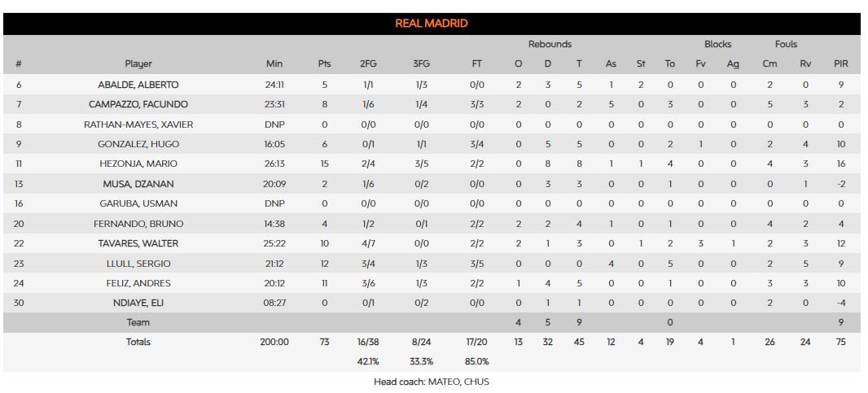The image size is (868, 393).
Task: Open TAVARES, WALTER's profile link
Action: click(138, 243)
